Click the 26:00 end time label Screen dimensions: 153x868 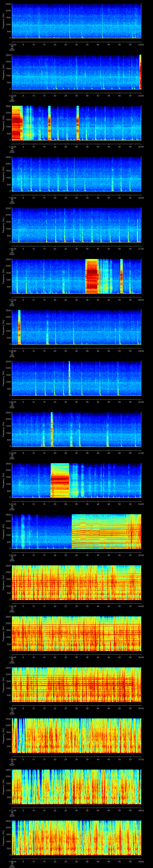tap(141, 198)
